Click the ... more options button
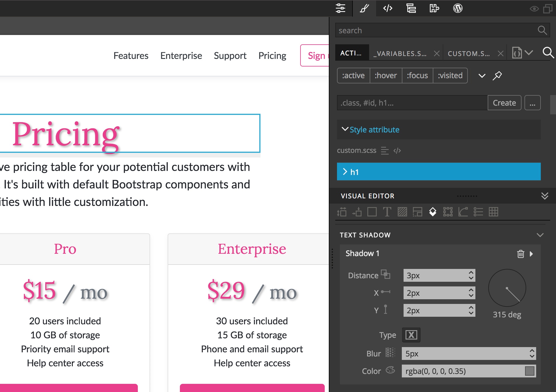This screenshot has height=392, width=556. [532, 103]
